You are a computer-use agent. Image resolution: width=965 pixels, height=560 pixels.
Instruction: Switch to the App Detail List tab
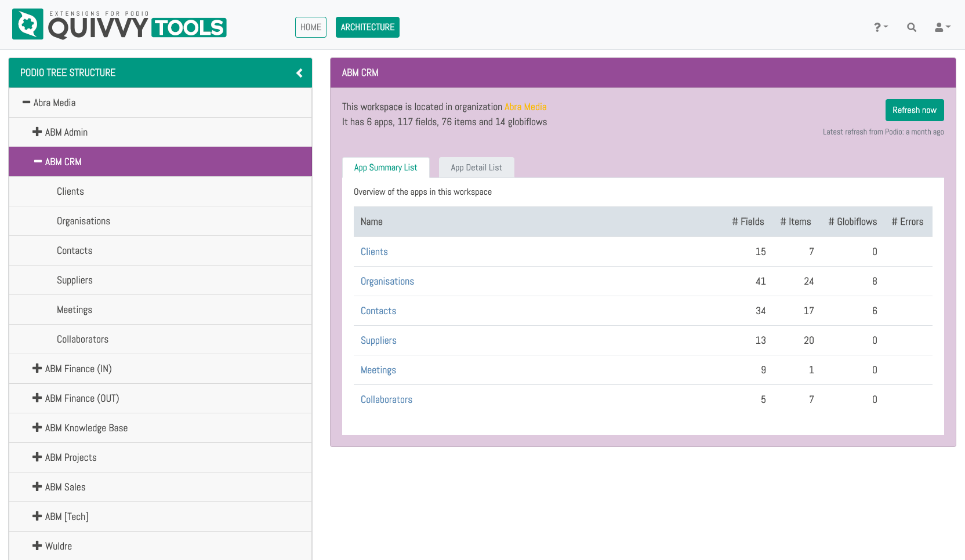click(x=476, y=168)
